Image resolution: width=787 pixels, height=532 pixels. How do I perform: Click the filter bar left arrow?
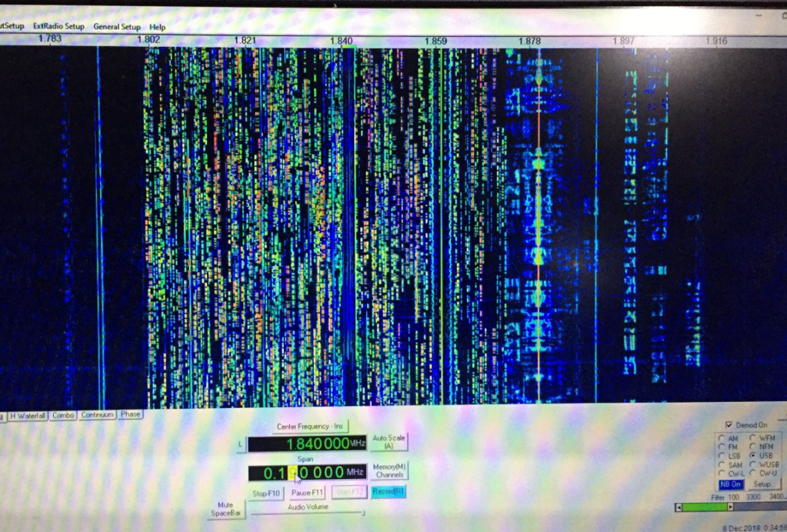(x=678, y=507)
